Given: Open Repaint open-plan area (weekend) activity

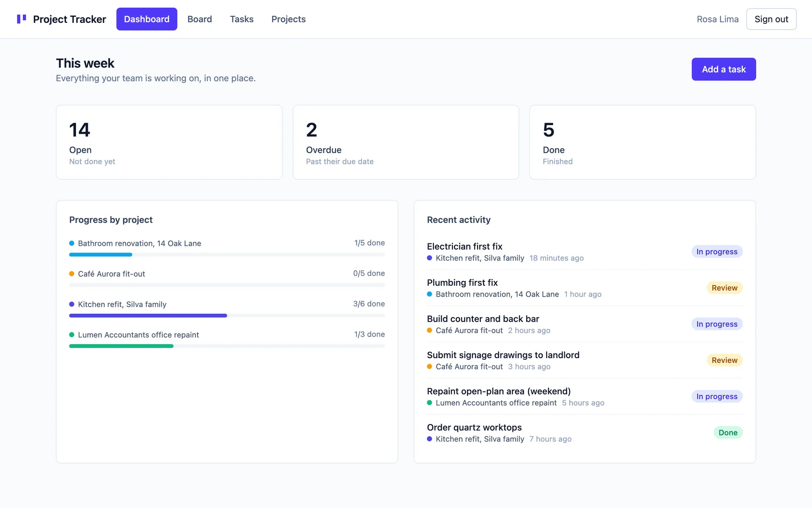Looking at the screenshot, I should (x=585, y=396).
